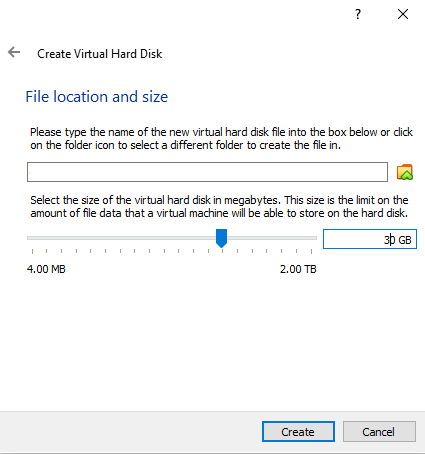Open help with the question mark icon

point(358,14)
